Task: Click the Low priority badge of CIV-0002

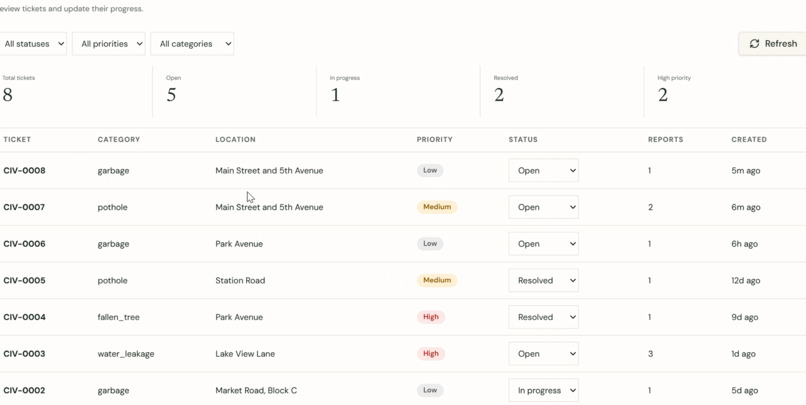Action: 430,391
